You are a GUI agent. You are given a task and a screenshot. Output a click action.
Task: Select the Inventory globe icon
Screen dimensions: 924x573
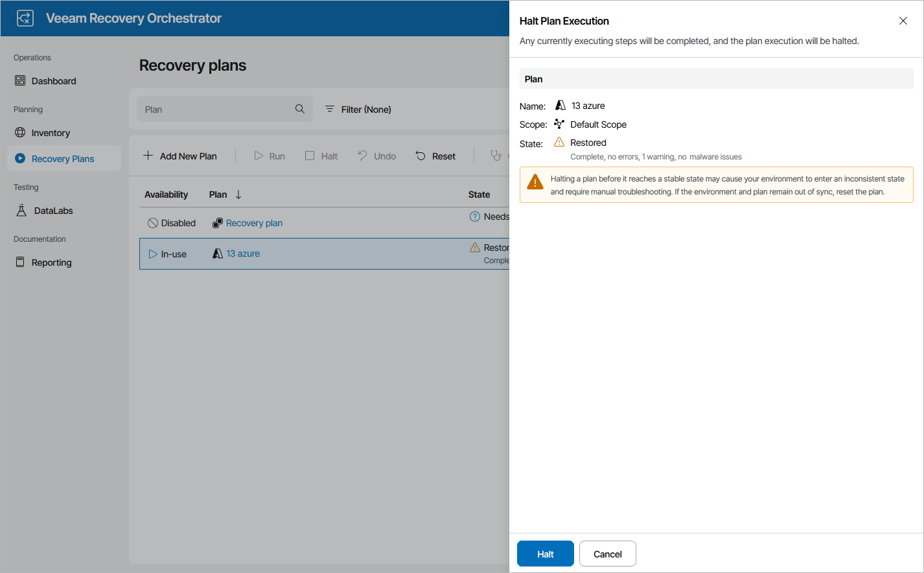point(20,132)
